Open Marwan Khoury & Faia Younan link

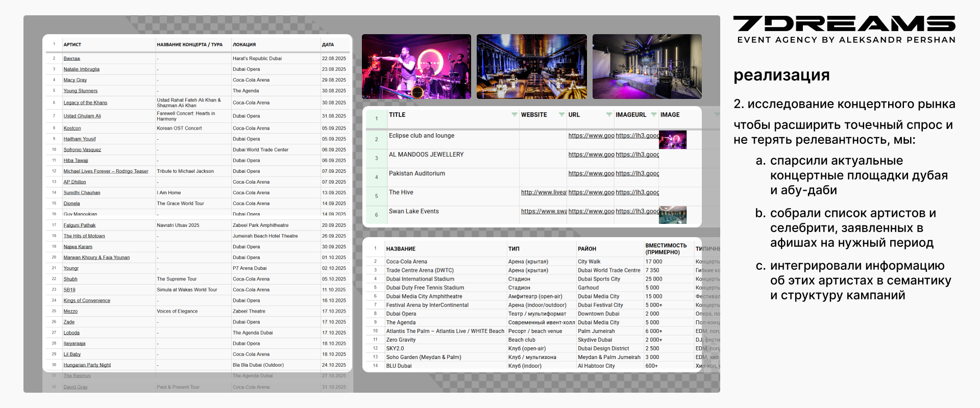click(96, 258)
